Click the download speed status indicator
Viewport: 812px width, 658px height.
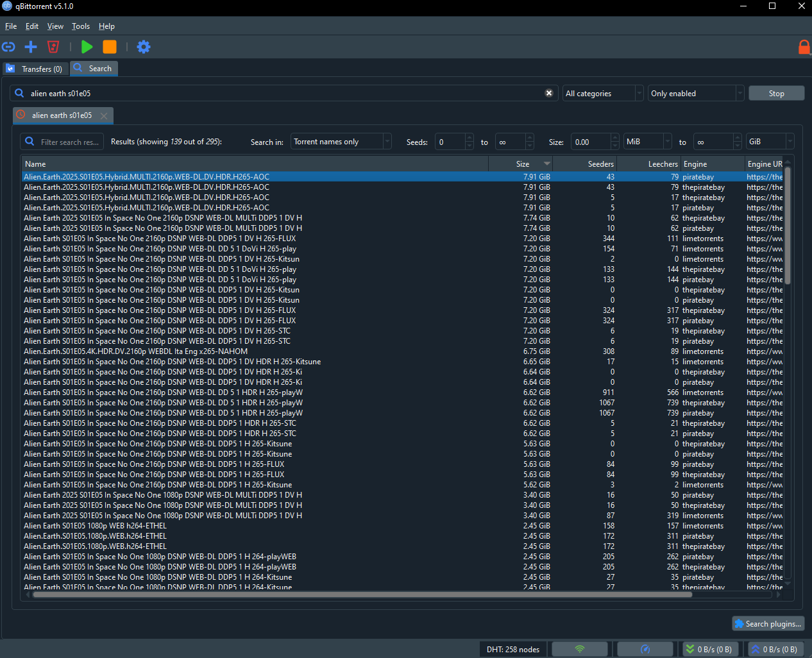(709, 649)
